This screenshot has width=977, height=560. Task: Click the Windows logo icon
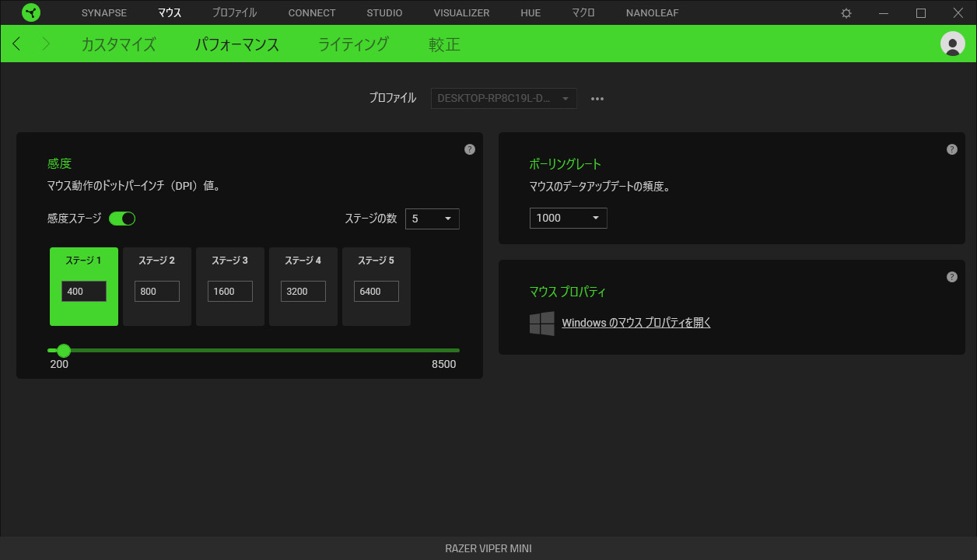coord(542,324)
